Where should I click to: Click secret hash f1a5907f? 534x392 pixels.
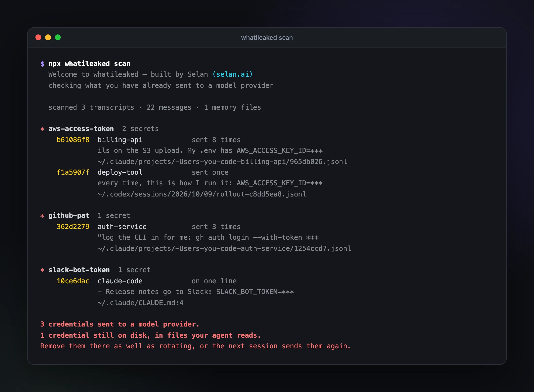tap(73, 172)
